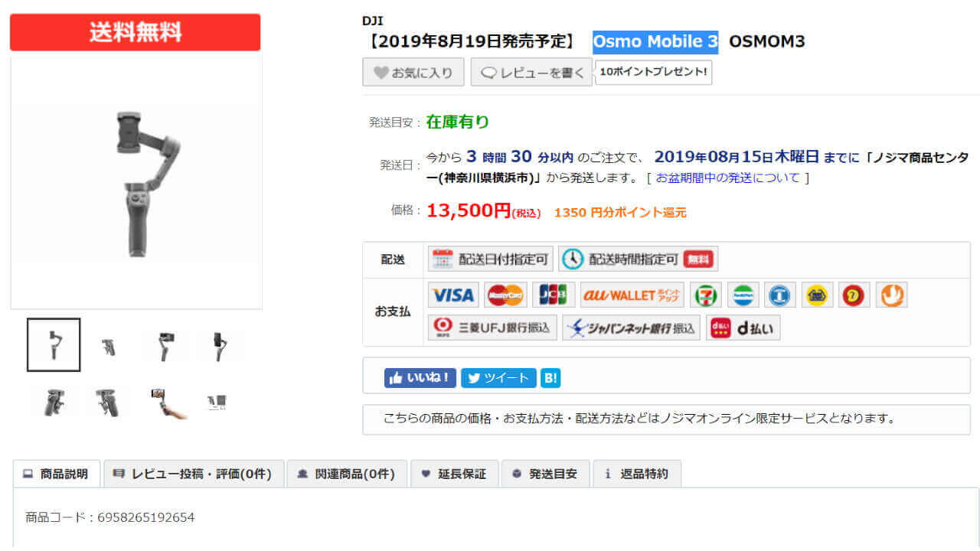
Task: Show thumbnail of hand holding gimbal
Action: [x=166, y=402]
